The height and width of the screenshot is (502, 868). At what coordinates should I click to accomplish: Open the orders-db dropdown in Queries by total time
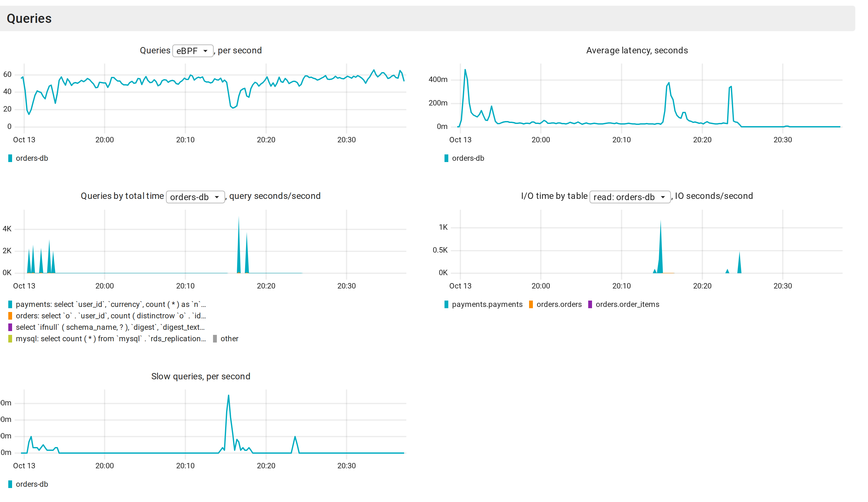(x=195, y=197)
